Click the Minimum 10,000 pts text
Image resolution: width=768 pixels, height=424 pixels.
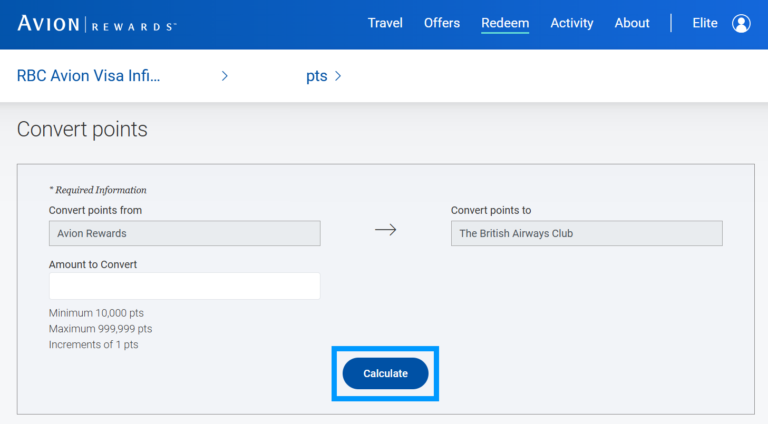pyautogui.click(x=96, y=313)
